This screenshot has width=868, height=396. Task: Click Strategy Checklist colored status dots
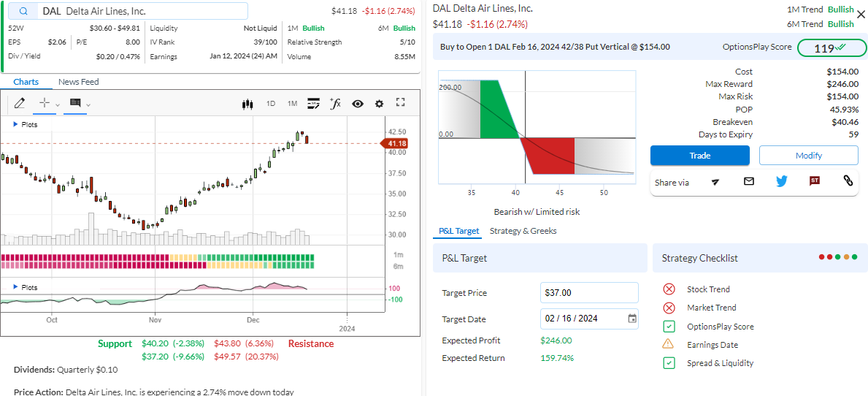[x=837, y=257]
